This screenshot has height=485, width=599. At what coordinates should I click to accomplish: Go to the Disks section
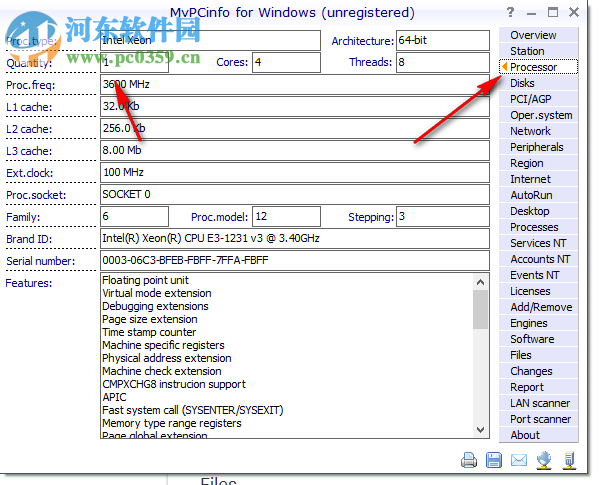click(x=538, y=83)
